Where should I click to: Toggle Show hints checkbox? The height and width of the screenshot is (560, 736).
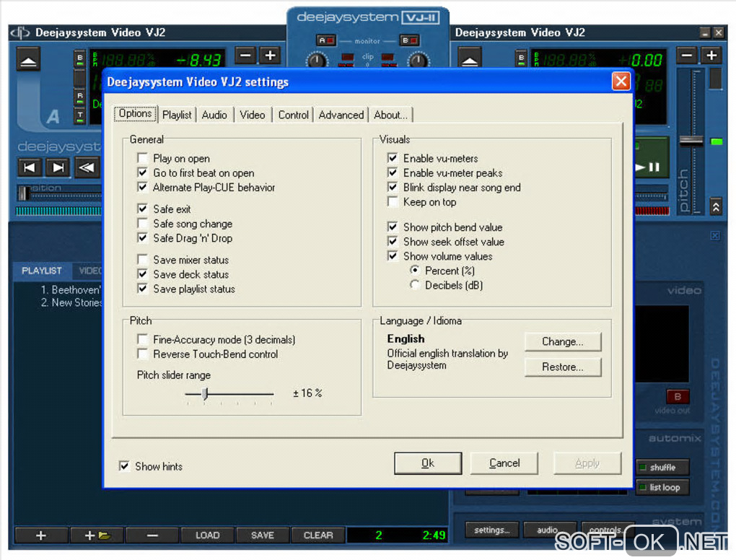tap(124, 466)
